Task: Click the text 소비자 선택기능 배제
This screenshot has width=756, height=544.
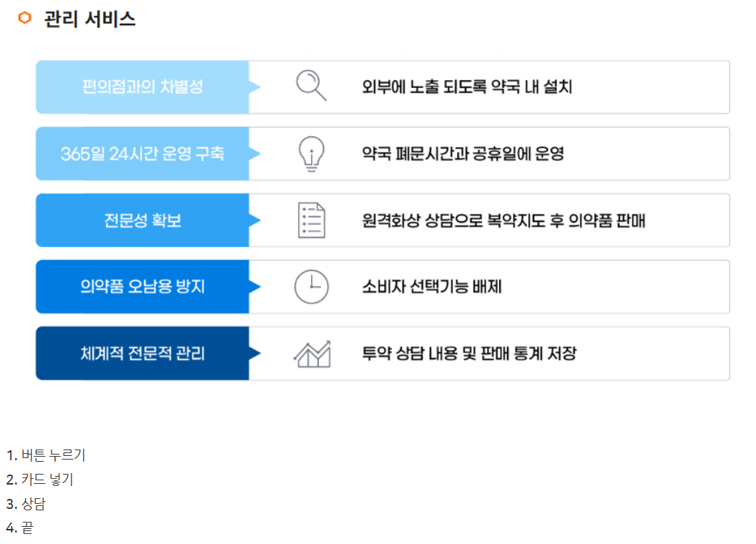Action: coord(431,287)
